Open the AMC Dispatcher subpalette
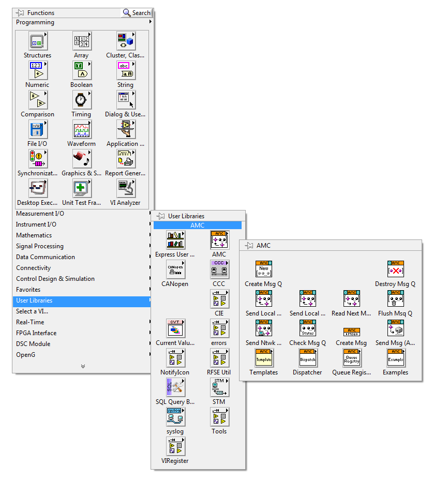 tap(308, 358)
